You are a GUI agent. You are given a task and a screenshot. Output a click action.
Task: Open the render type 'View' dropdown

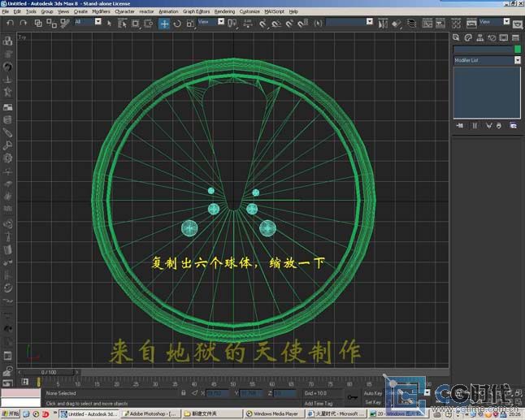click(506, 21)
